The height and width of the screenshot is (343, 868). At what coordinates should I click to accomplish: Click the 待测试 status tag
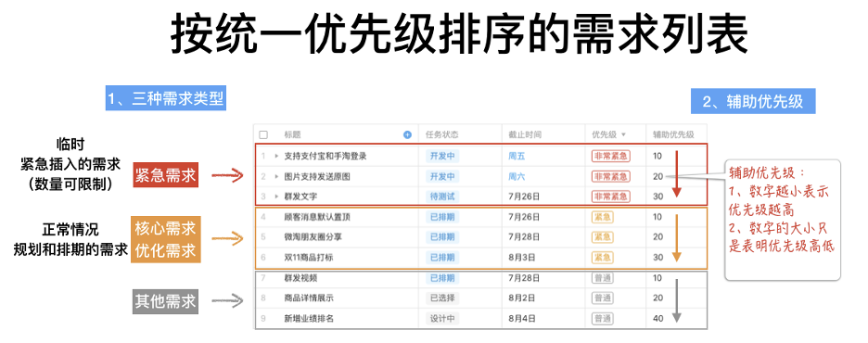pos(442,197)
